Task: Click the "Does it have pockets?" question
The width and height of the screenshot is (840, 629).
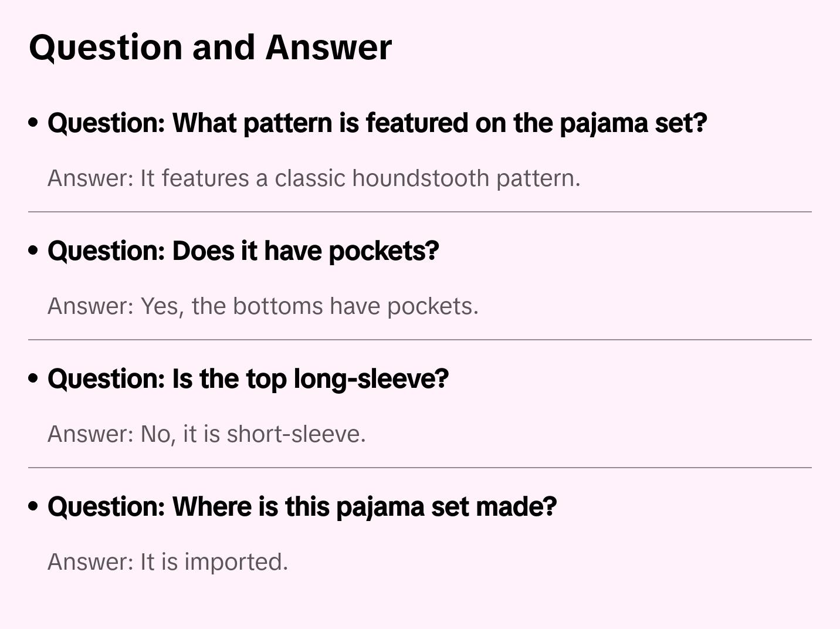Action: pyautogui.click(x=243, y=251)
